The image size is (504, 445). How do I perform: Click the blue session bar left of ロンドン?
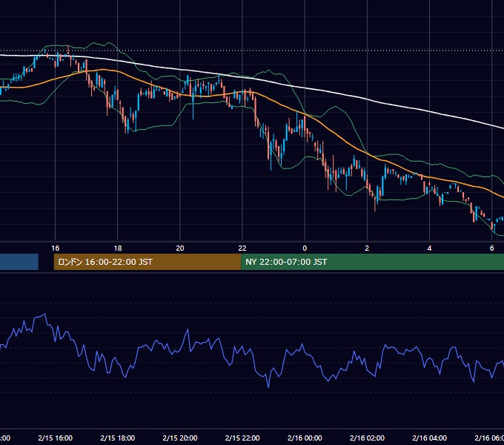click(19, 262)
